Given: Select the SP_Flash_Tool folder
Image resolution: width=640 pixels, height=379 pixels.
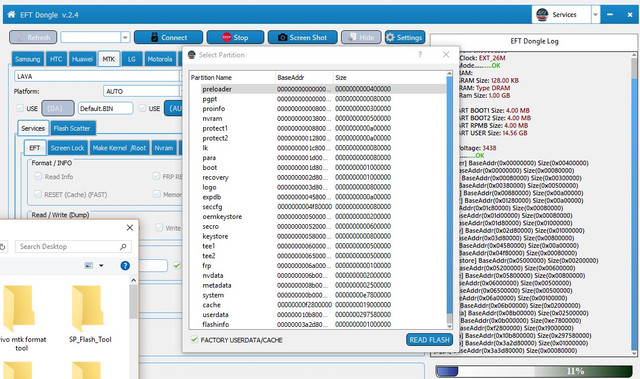Looking at the screenshot, I should pyautogui.click(x=90, y=315).
